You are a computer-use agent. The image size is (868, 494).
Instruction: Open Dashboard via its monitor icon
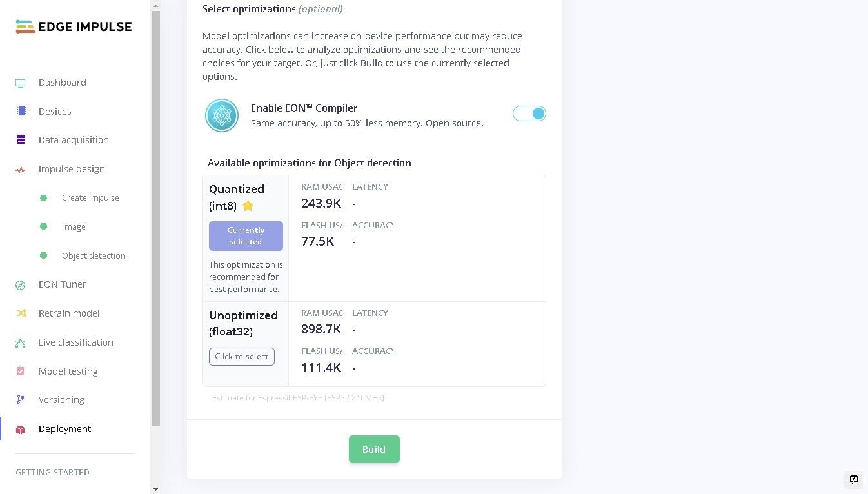pyautogui.click(x=21, y=83)
